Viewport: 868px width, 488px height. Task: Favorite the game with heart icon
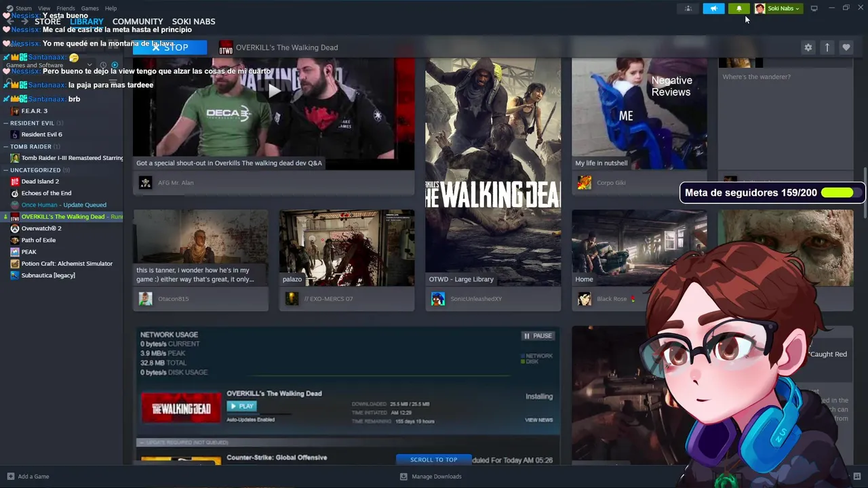click(846, 47)
